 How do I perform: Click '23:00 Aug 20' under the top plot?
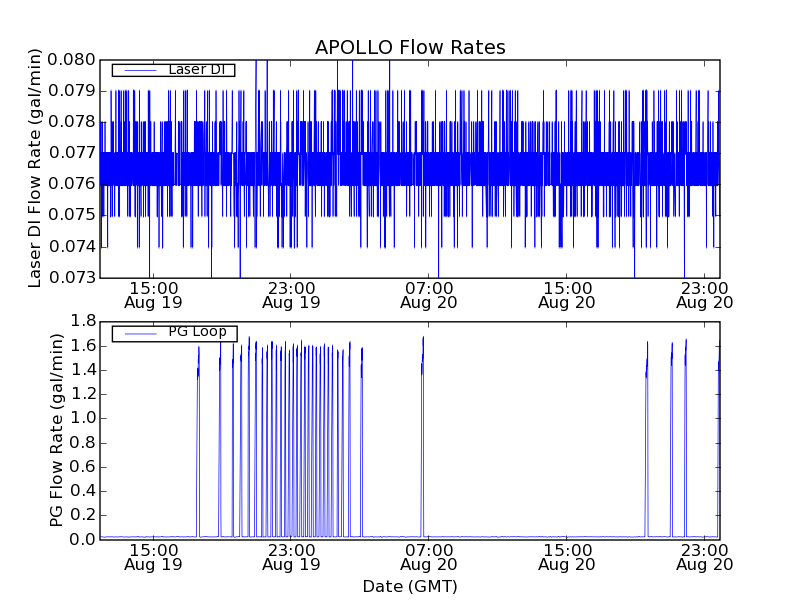point(704,295)
